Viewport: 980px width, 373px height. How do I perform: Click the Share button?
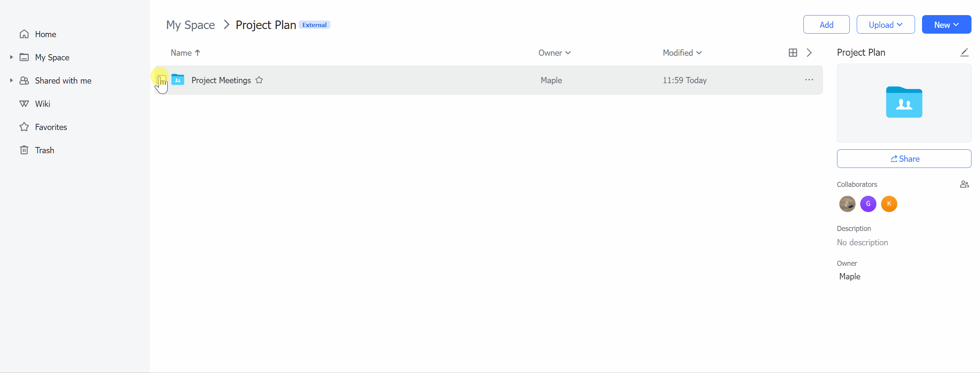pos(904,159)
